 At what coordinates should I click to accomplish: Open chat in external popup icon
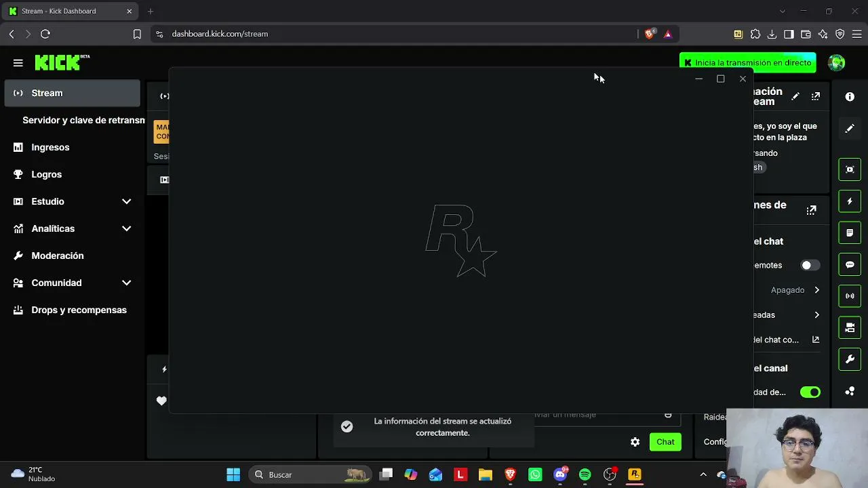(x=816, y=340)
